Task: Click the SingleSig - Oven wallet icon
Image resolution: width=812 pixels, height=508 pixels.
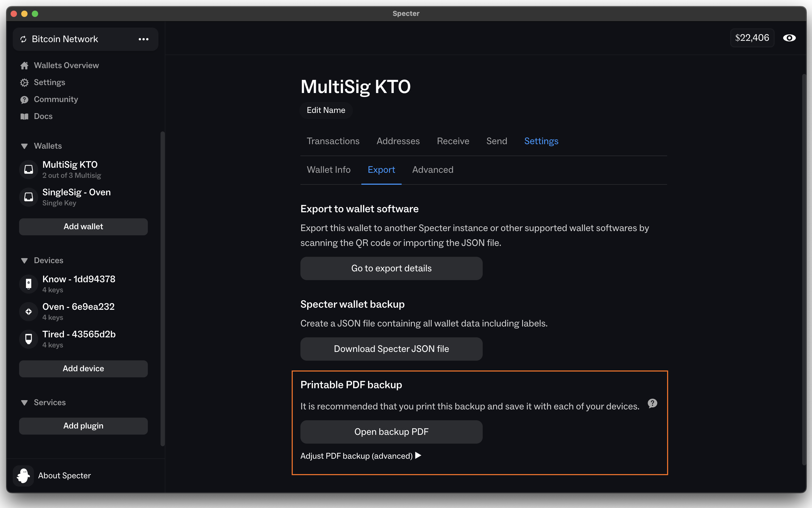Action: click(x=29, y=197)
